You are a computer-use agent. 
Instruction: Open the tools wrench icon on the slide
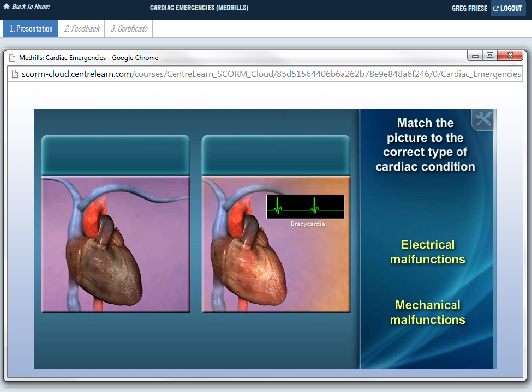click(x=483, y=119)
